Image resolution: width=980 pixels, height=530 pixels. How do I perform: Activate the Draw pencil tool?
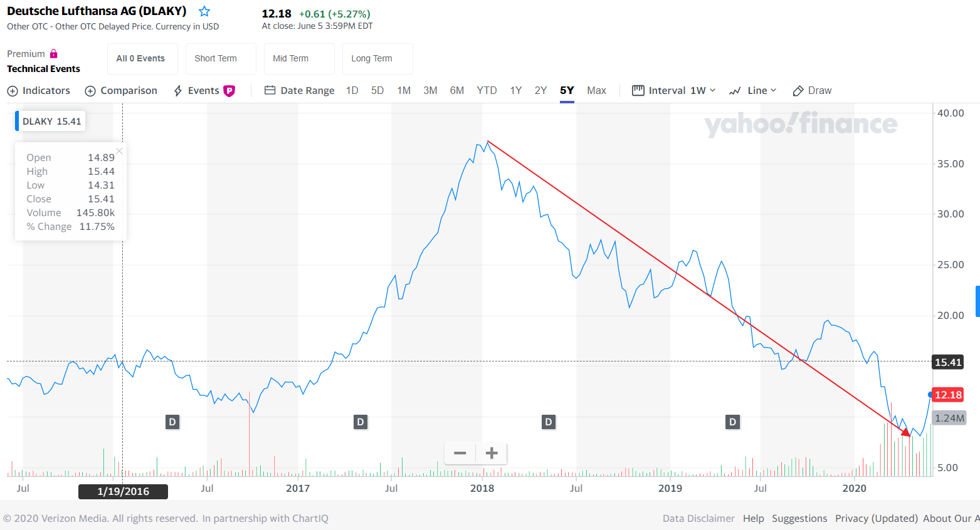[812, 91]
